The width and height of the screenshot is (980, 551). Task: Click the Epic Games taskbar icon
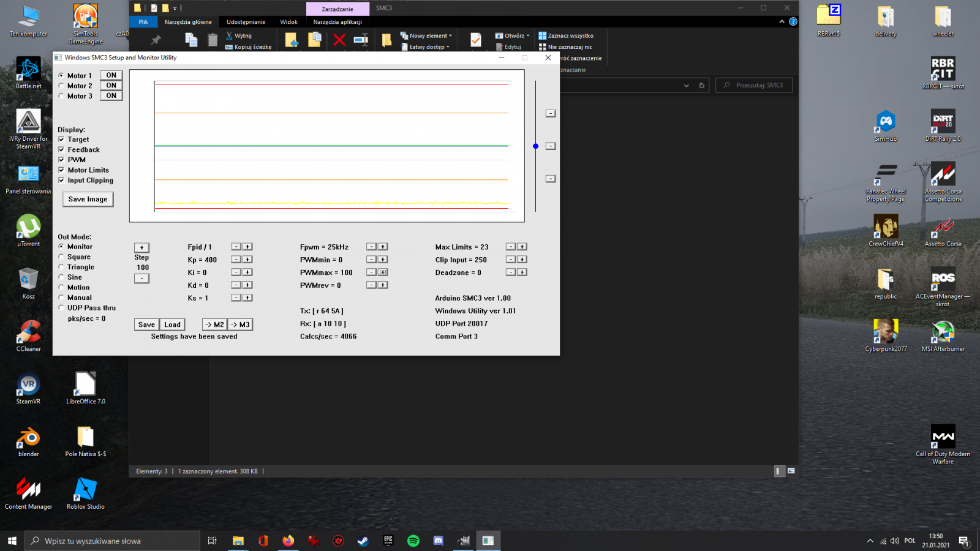coord(388,541)
